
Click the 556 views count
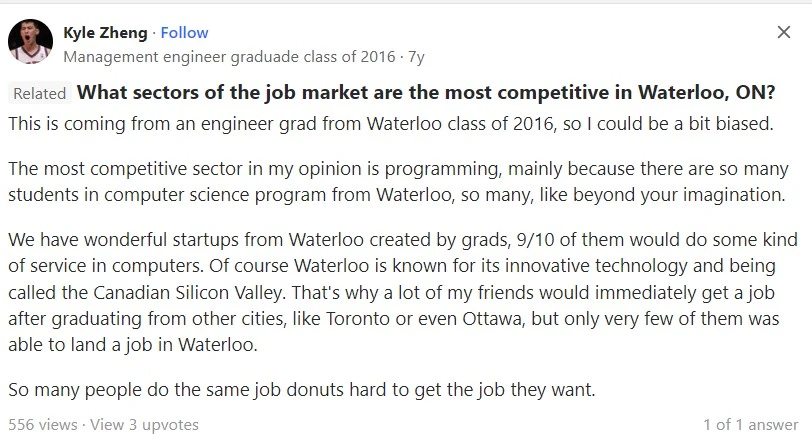coord(41,424)
